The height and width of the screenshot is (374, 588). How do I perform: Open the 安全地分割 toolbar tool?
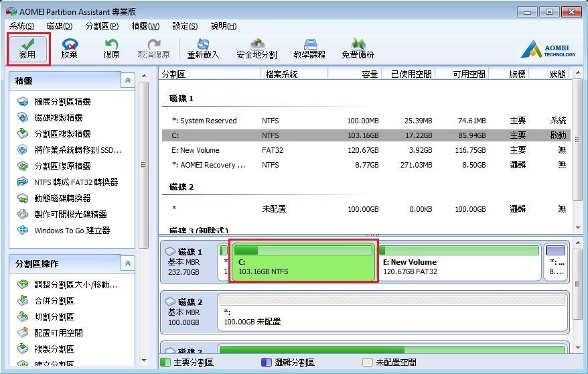tap(257, 49)
